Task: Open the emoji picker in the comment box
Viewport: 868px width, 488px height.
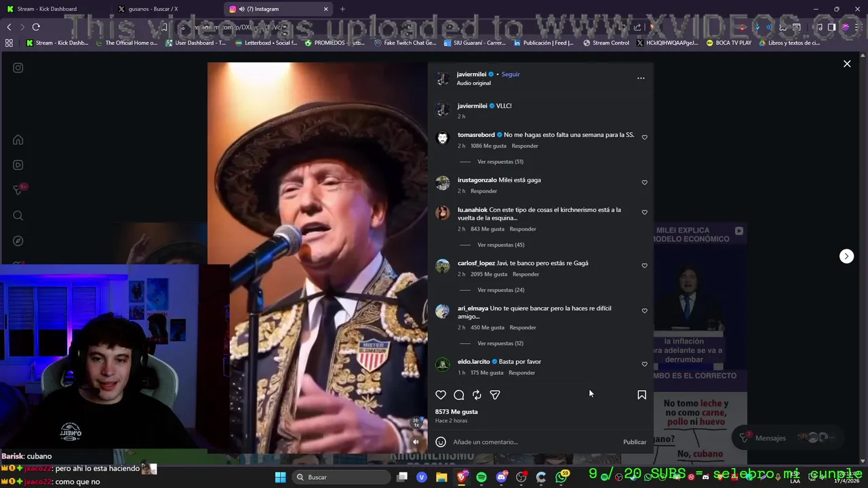Action: coord(441,442)
